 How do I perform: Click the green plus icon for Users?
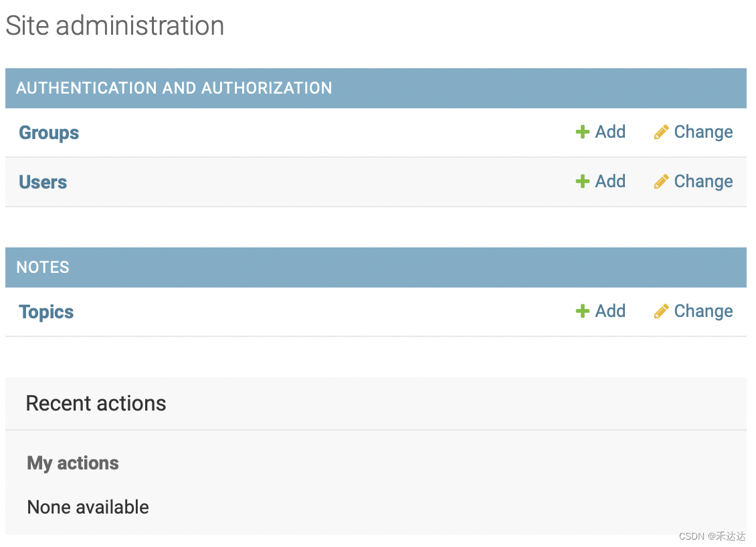[583, 182]
